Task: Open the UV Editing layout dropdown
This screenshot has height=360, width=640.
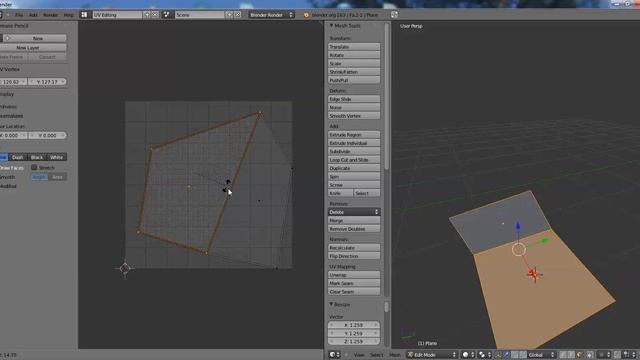Action: point(117,15)
